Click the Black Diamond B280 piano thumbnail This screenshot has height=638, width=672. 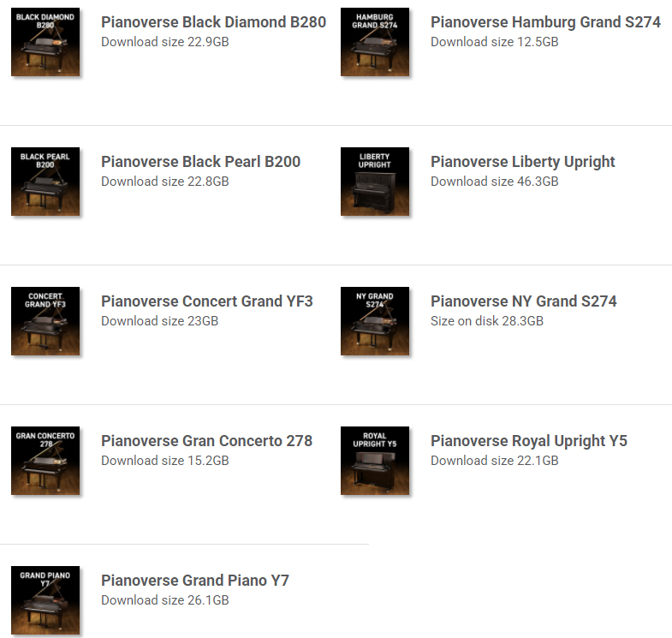point(45,42)
